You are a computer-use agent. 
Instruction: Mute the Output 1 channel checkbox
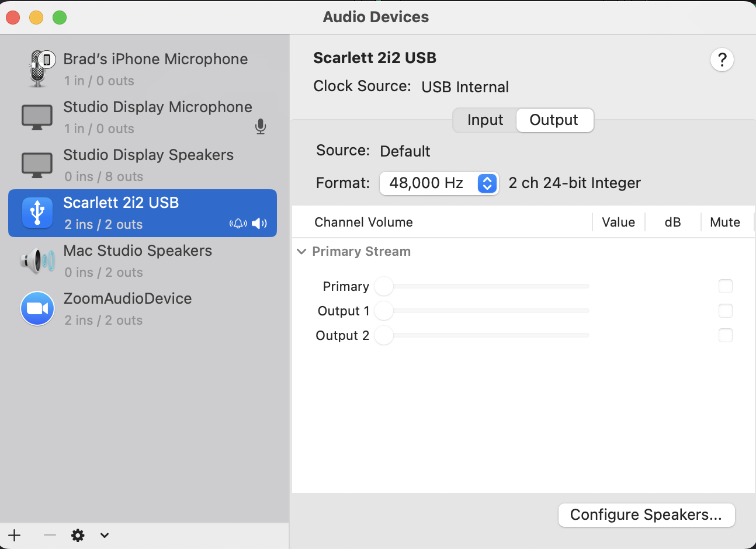(x=726, y=311)
